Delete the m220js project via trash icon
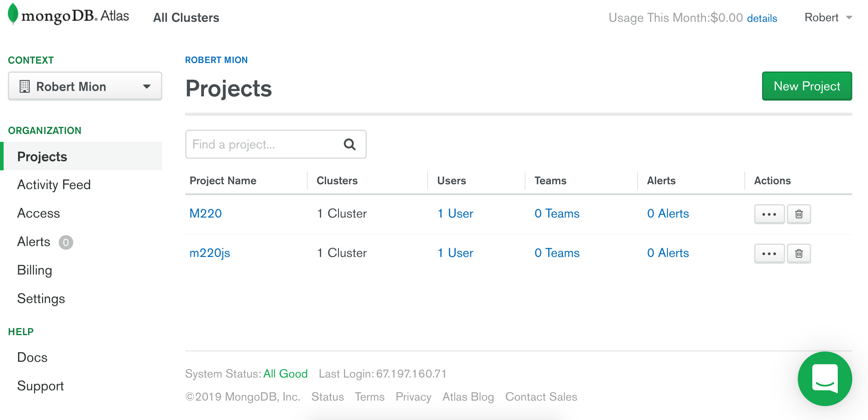 tap(799, 253)
